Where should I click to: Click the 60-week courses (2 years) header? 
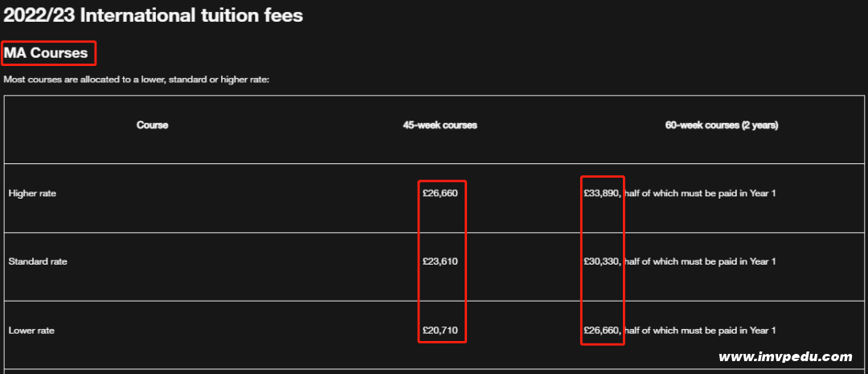click(x=721, y=125)
